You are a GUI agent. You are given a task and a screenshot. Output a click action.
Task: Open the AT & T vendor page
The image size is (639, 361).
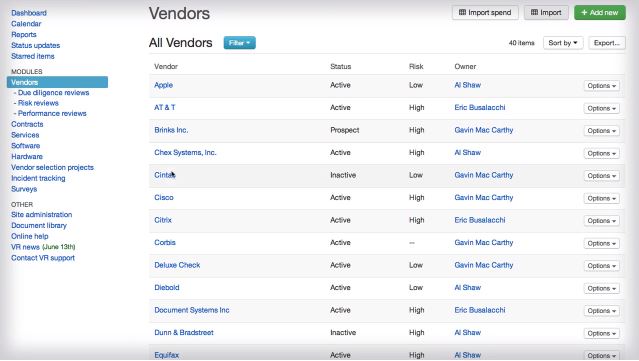(x=165, y=108)
